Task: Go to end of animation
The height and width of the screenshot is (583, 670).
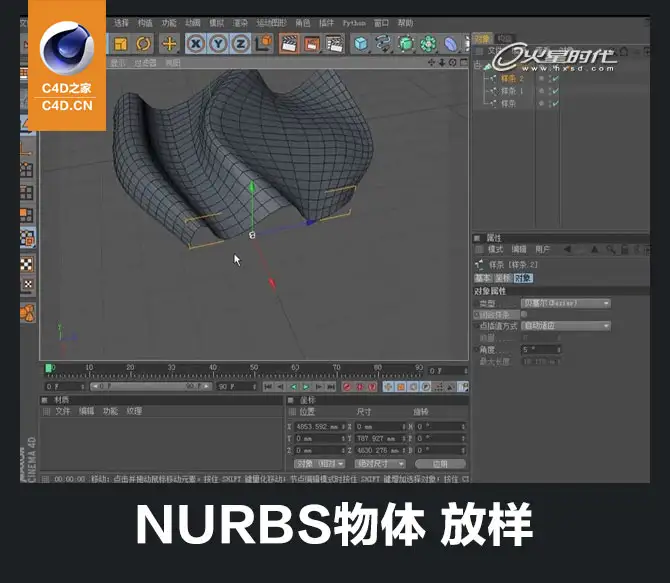Action: (x=331, y=387)
